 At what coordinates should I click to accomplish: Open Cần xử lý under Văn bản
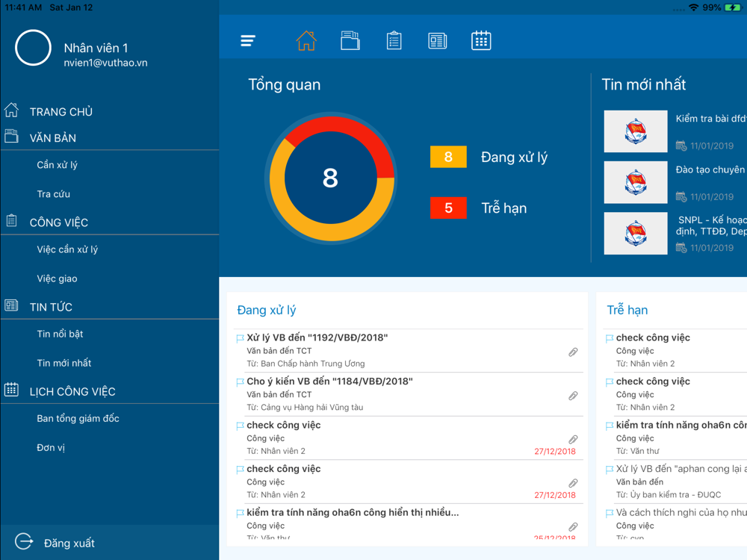pyautogui.click(x=58, y=165)
